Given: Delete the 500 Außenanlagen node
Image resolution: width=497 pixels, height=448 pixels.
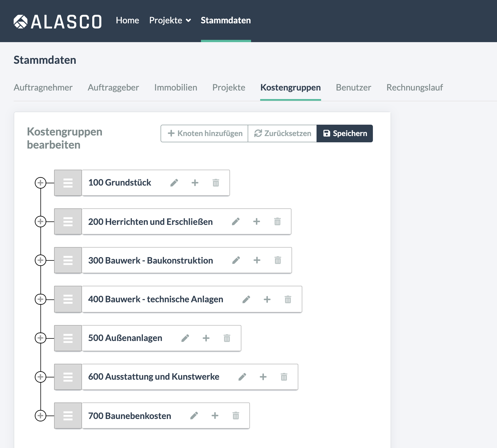Looking at the screenshot, I should [227, 338].
